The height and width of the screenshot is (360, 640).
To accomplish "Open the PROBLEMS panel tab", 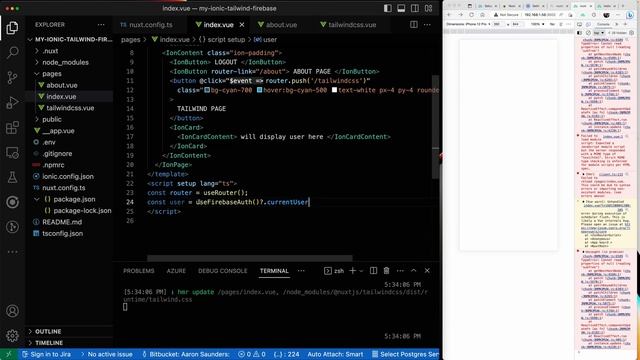I will click(x=139, y=271).
